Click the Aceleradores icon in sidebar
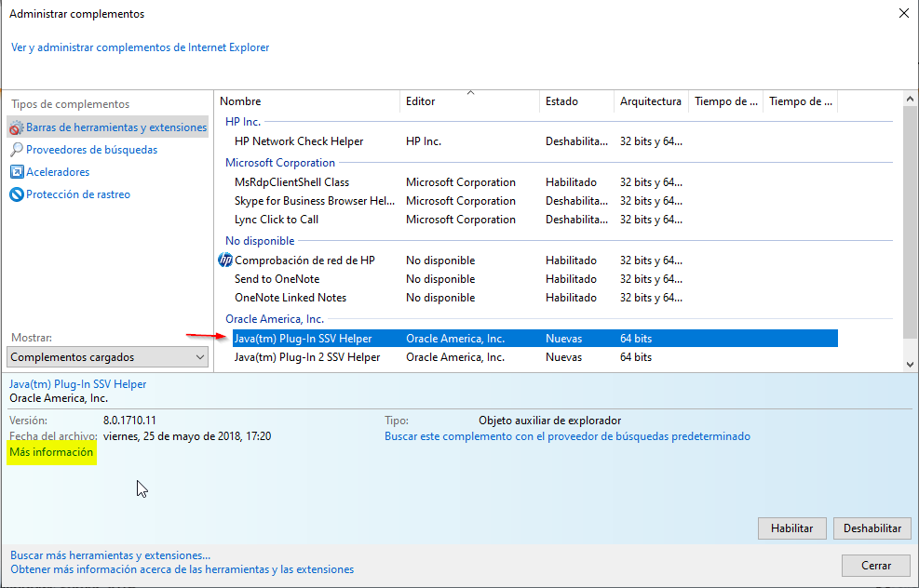919x588 pixels. [16, 172]
